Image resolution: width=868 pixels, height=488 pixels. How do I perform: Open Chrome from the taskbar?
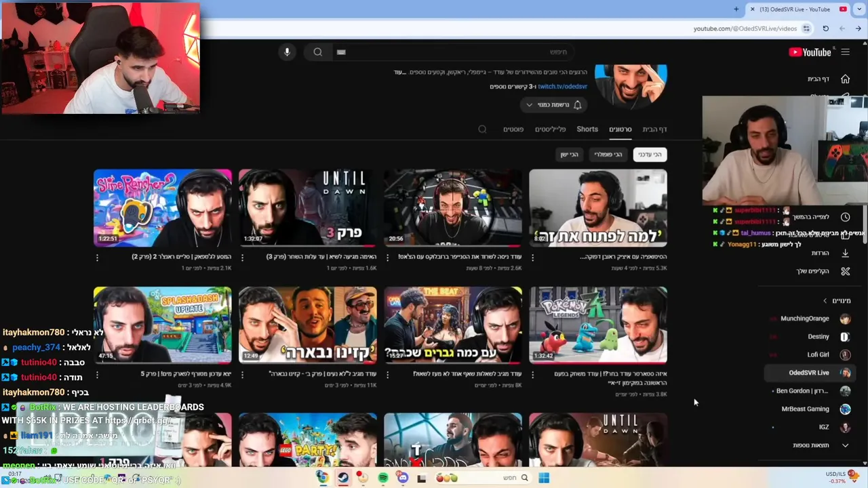[322, 478]
